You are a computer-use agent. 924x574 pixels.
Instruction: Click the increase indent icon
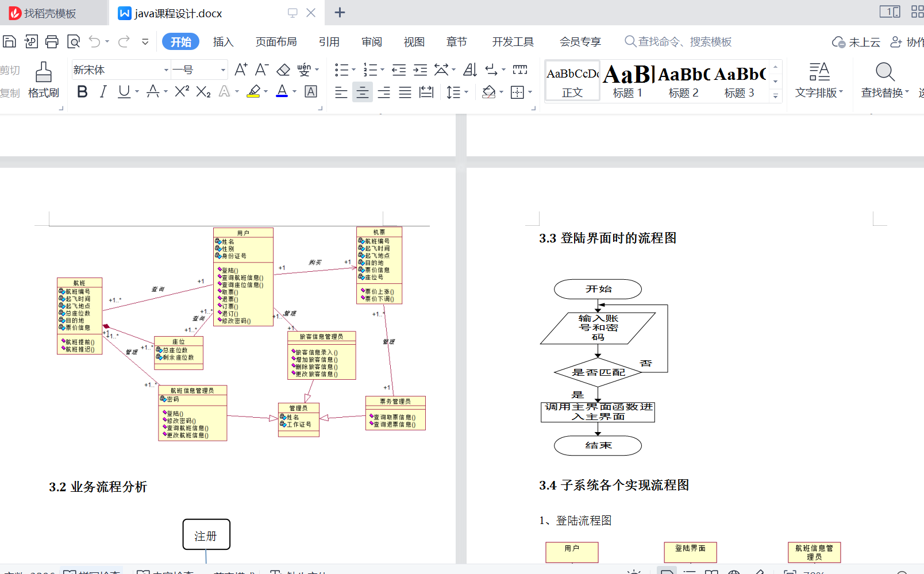pos(420,70)
